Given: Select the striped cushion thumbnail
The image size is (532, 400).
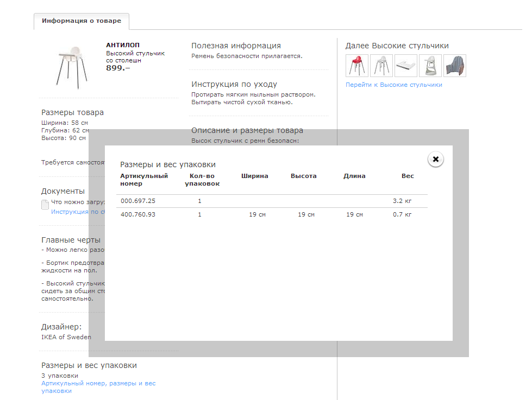Looking at the screenshot, I should [x=455, y=66].
